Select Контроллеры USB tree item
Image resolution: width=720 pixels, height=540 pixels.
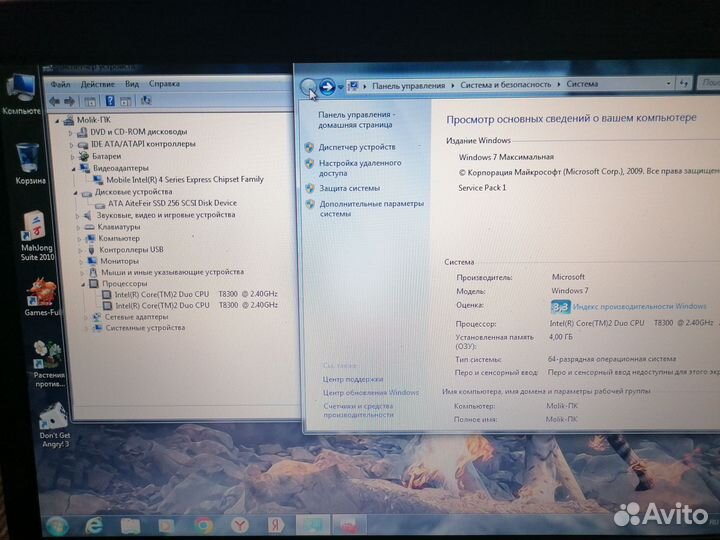click(x=131, y=250)
